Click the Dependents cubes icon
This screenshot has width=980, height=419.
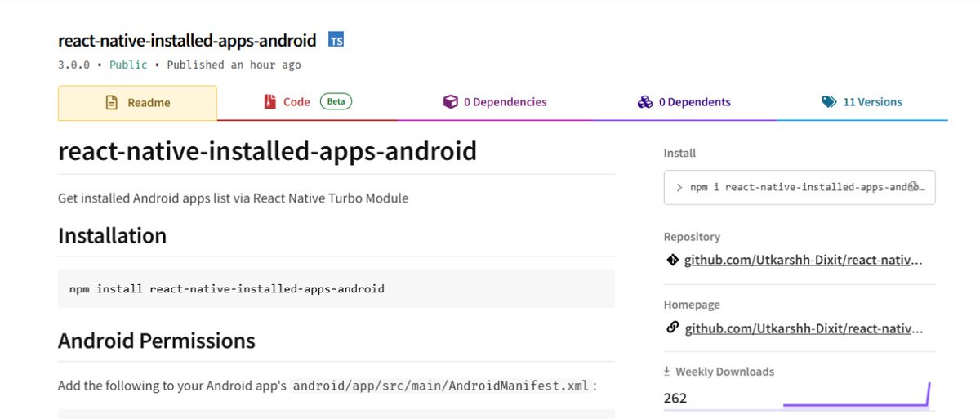pos(645,102)
